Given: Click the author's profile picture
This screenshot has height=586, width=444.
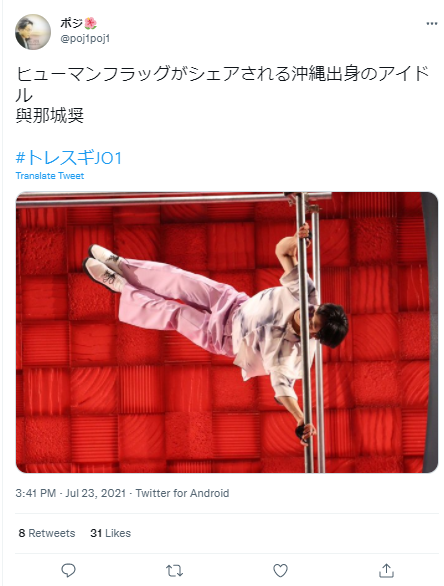Looking at the screenshot, I should pyautogui.click(x=33, y=32).
